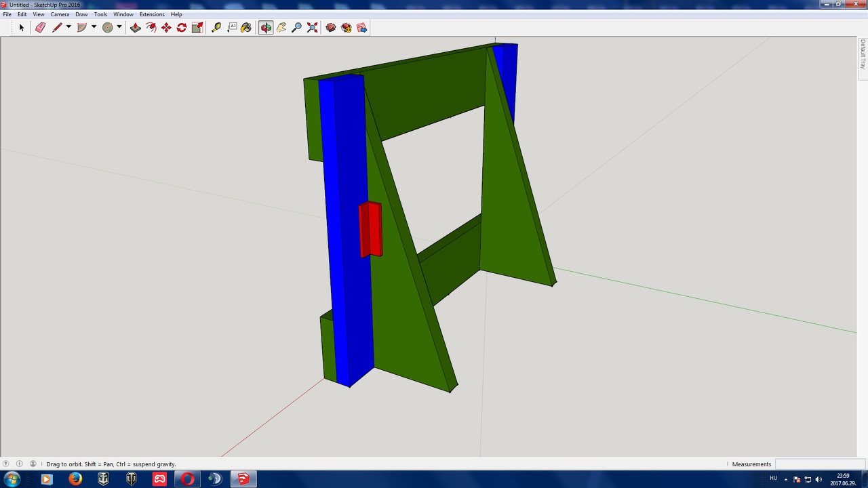
Task: Pick the Select arrow tool
Action: [21, 28]
